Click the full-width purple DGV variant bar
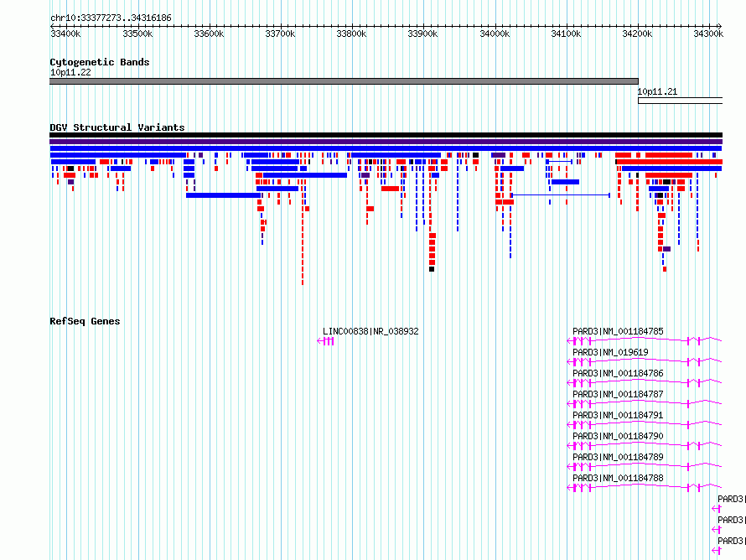 tap(386, 142)
